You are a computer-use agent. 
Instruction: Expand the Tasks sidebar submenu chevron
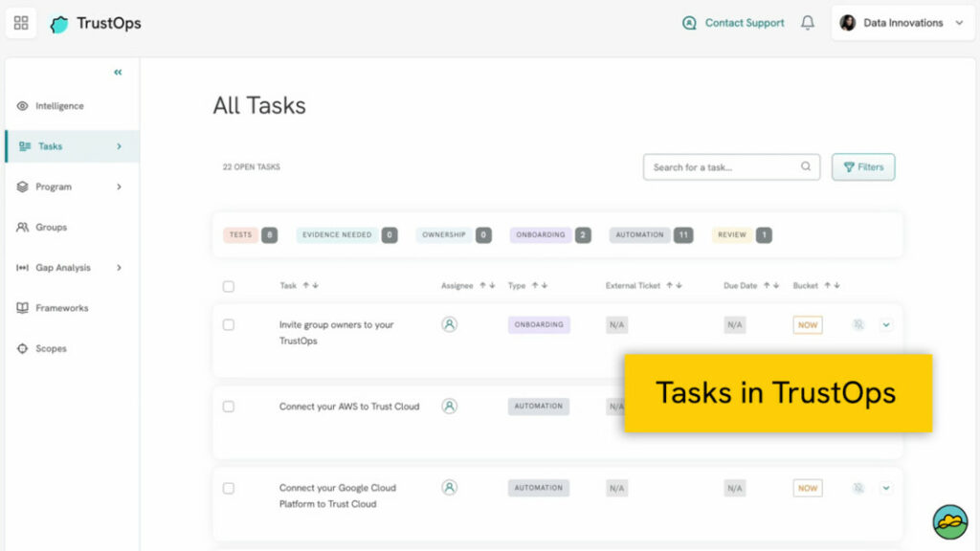tap(119, 146)
